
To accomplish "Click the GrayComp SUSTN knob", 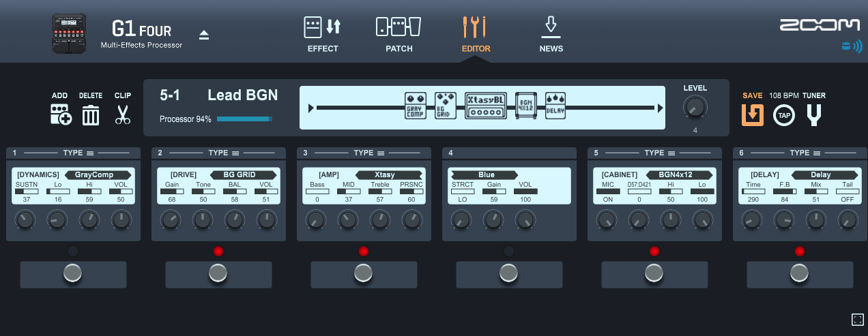I will 25,219.
